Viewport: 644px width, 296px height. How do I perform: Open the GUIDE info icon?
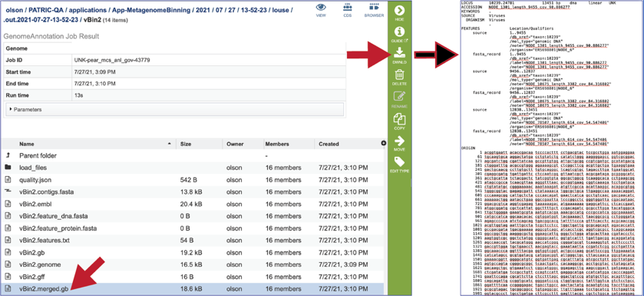[x=399, y=32]
